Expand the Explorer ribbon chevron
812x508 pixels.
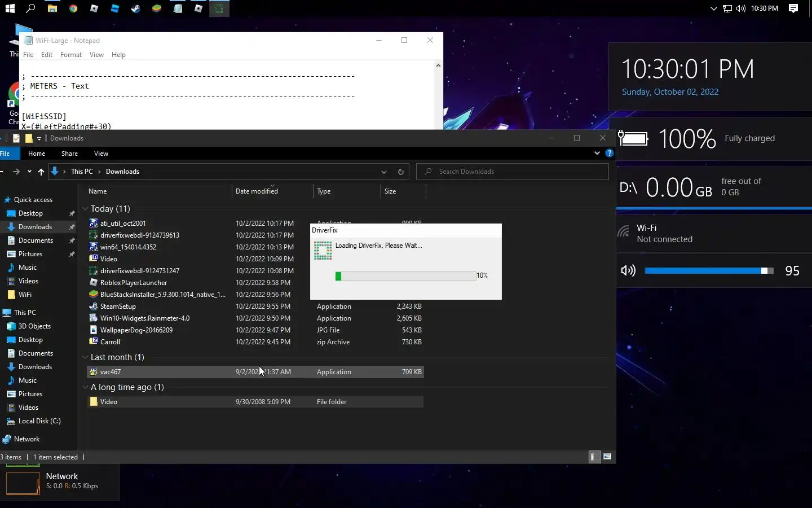click(597, 153)
